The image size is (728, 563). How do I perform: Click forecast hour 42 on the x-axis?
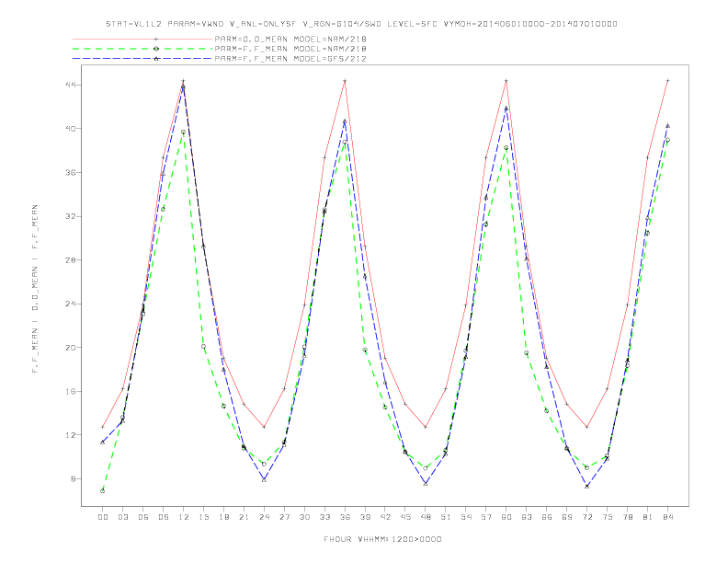[385, 517]
